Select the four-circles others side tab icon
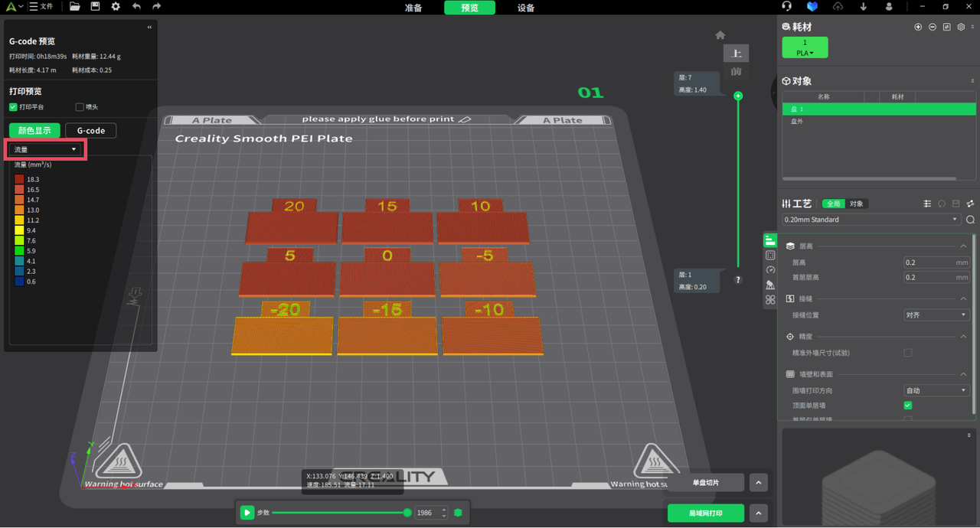Screen dimensions: 980x528 click(x=770, y=300)
